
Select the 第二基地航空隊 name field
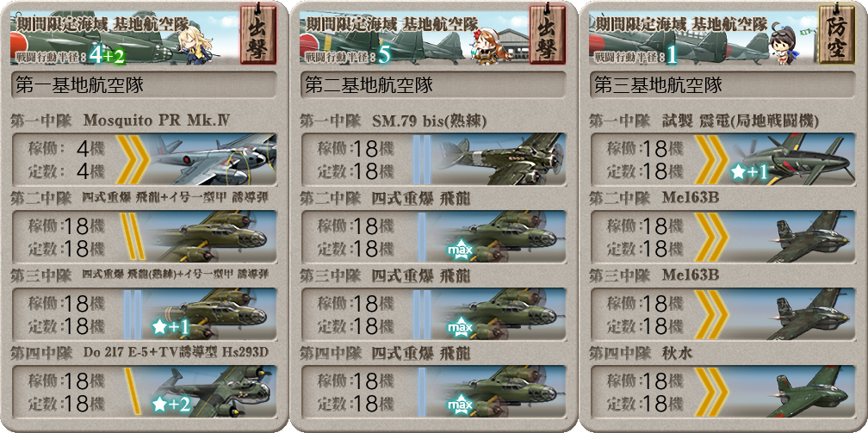[433, 85]
